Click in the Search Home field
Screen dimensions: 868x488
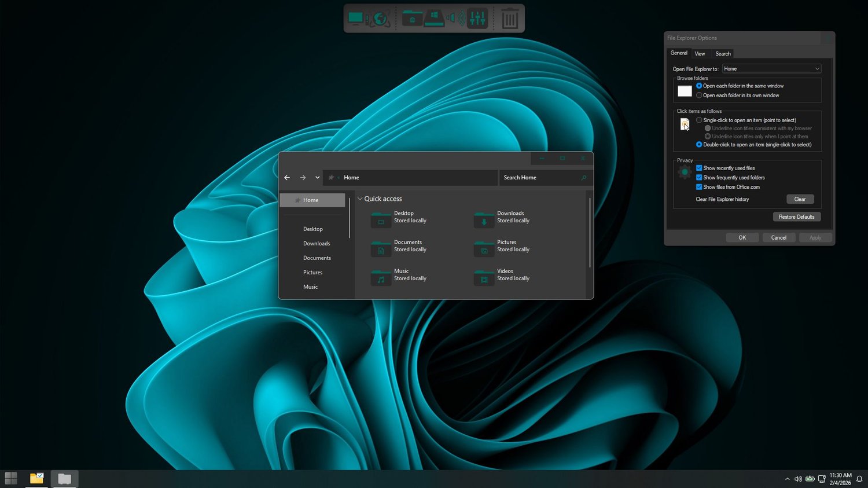[539, 178]
